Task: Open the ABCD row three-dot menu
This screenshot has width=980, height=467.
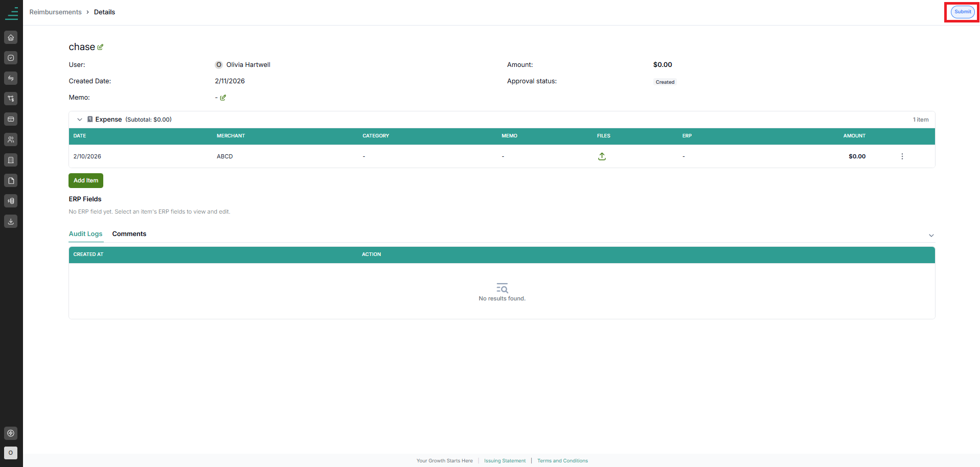Action: [902, 156]
